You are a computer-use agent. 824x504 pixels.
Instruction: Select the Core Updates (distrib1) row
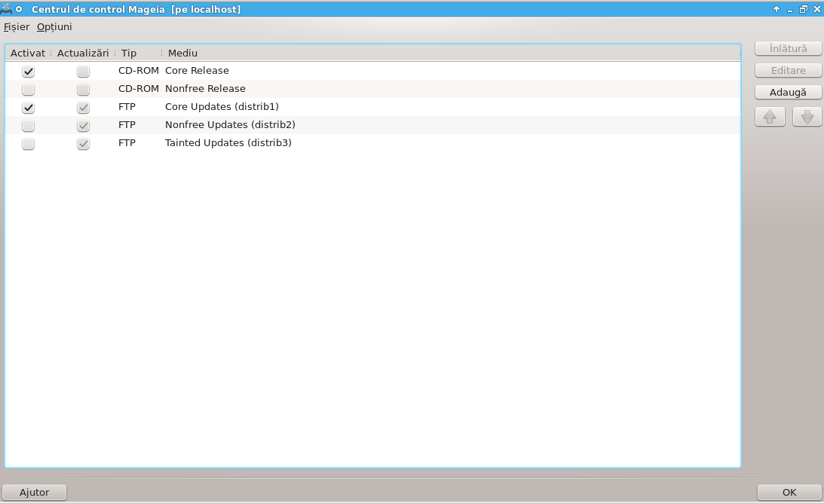(x=372, y=107)
